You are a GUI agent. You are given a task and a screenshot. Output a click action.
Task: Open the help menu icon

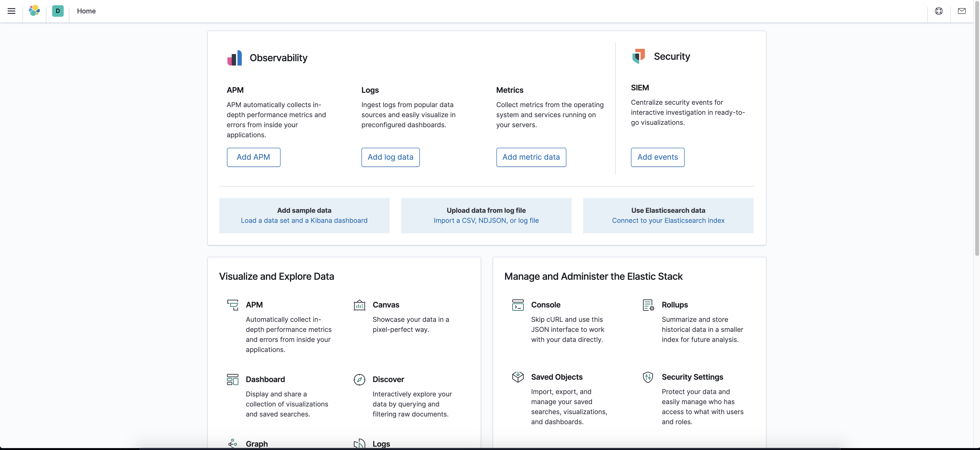[x=939, y=11]
